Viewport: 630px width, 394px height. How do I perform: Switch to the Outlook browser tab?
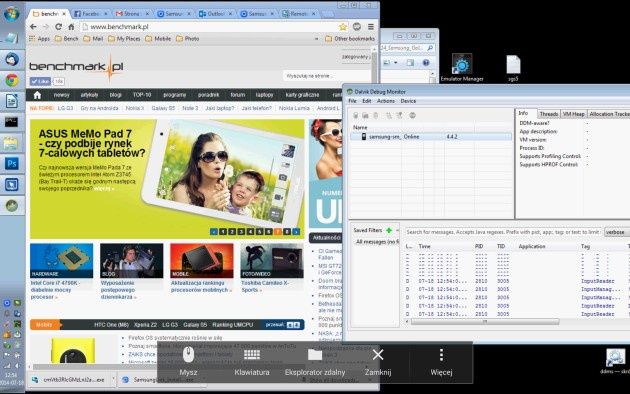coord(216,14)
